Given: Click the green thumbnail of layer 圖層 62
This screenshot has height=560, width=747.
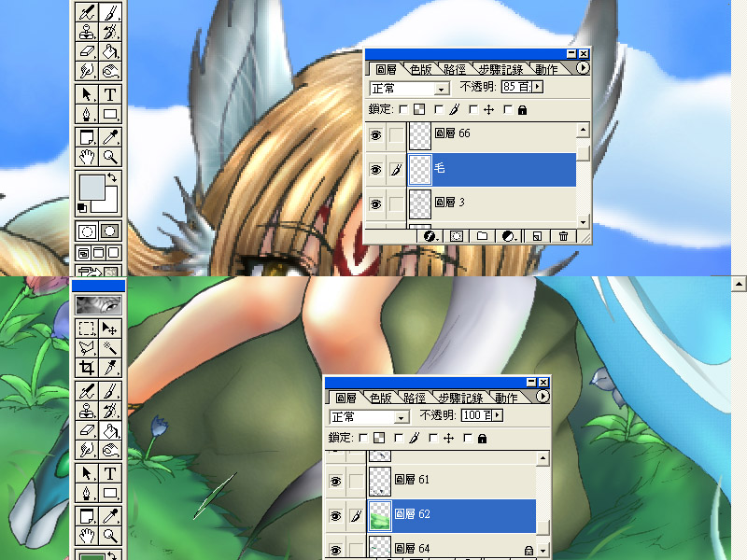Looking at the screenshot, I should click(379, 514).
